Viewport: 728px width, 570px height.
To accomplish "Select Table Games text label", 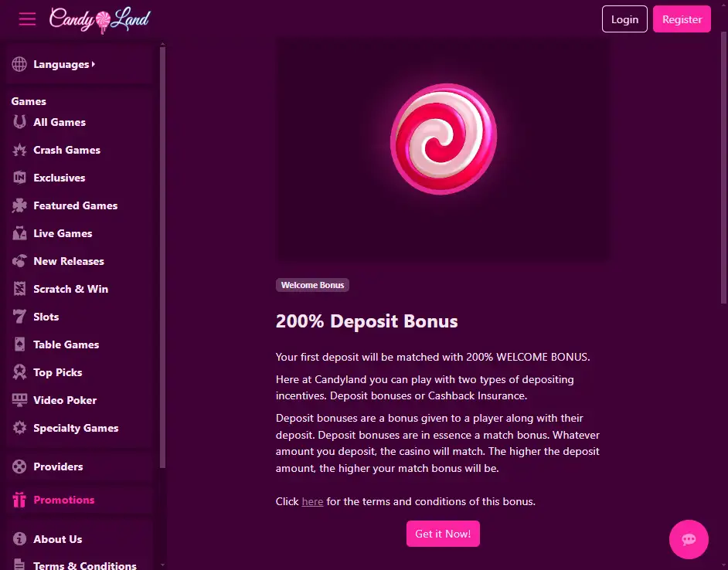I will pos(66,345).
